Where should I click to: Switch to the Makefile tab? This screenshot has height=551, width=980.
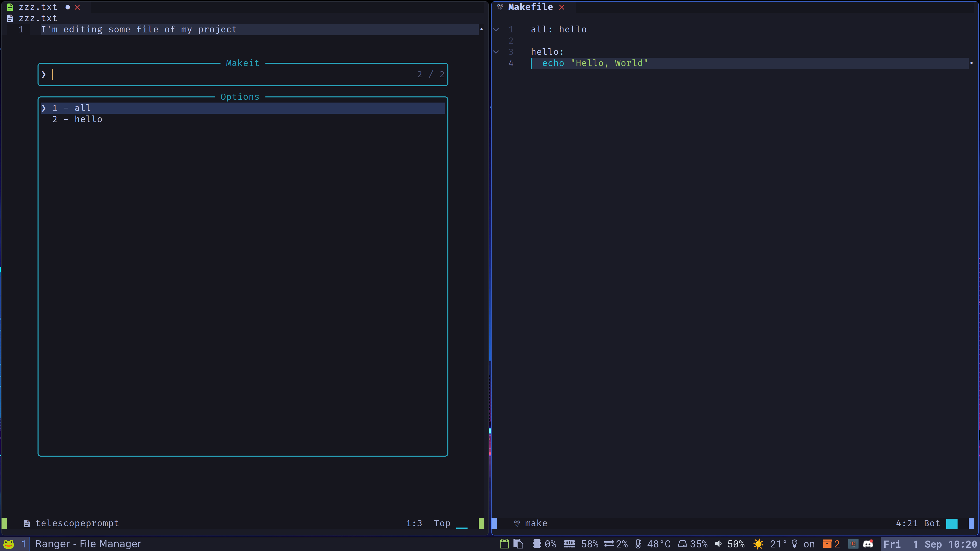click(x=530, y=7)
